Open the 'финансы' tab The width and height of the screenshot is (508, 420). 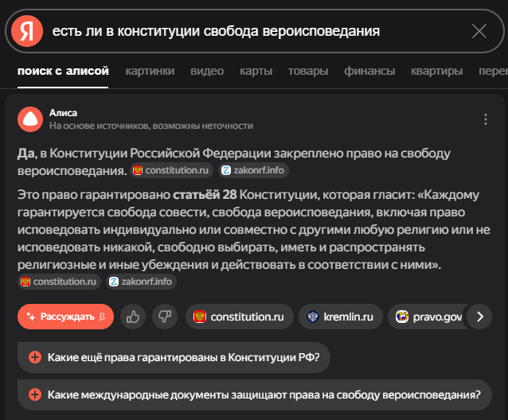(x=369, y=71)
